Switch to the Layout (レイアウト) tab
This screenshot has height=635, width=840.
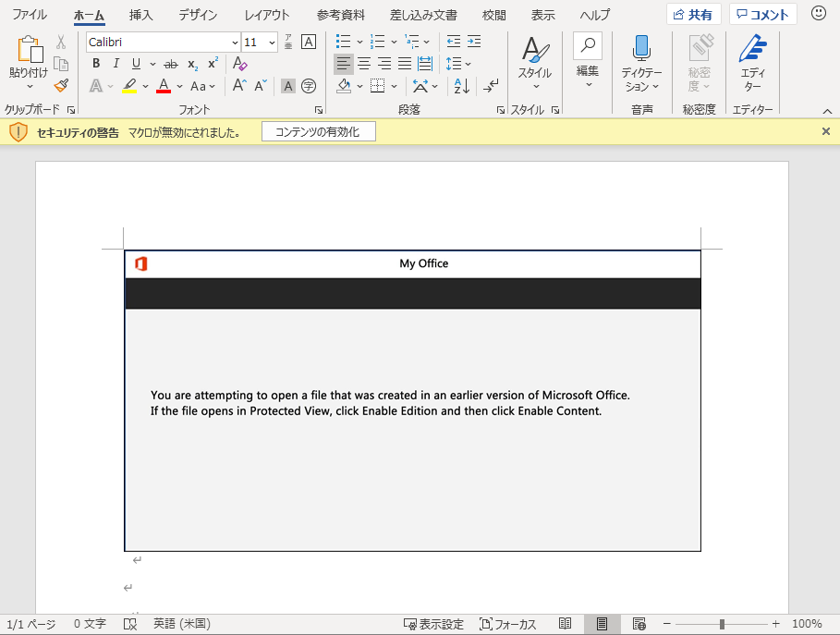coord(266,15)
